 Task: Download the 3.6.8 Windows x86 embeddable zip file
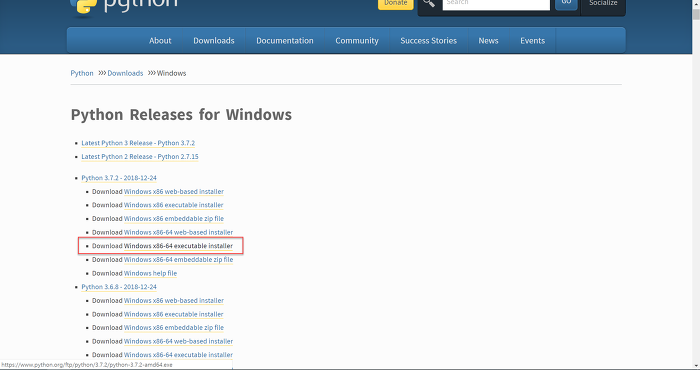tap(174, 328)
